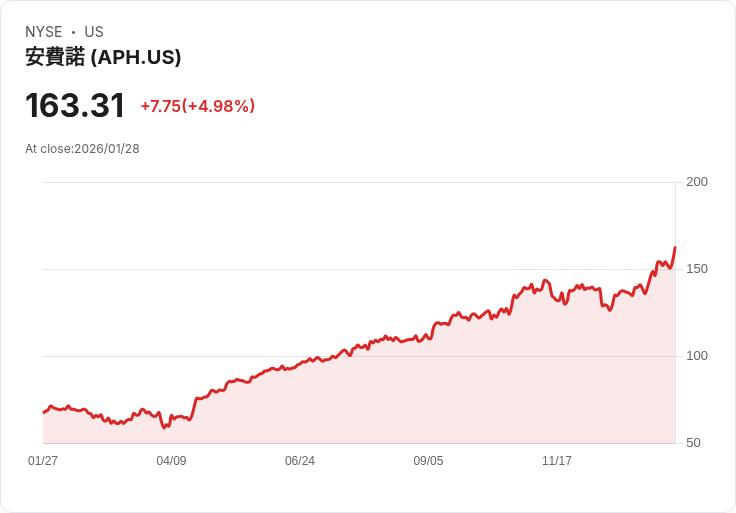This screenshot has height=513, width=736.
Task: Click the chart line above the 09/05 date
Action: [x=428, y=334]
